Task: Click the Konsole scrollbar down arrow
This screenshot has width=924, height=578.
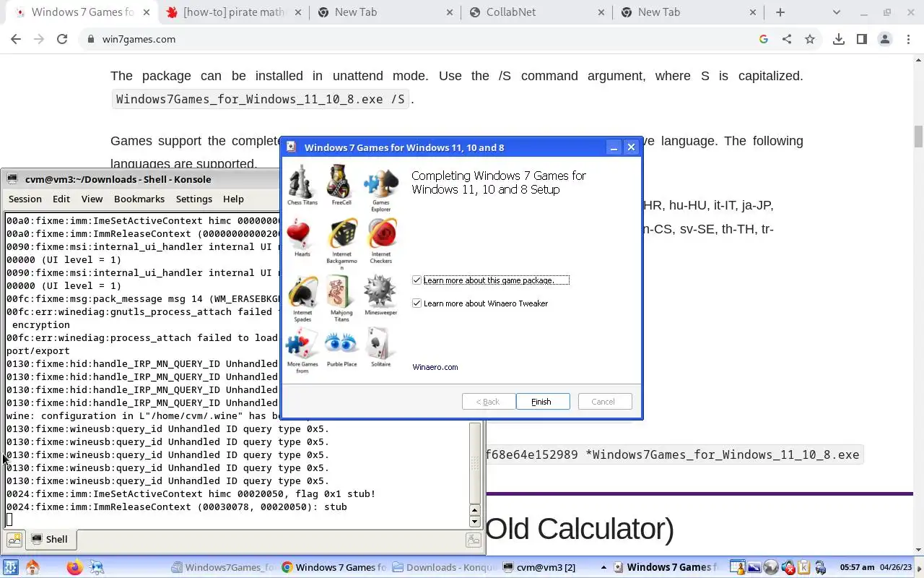Action: [x=474, y=522]
